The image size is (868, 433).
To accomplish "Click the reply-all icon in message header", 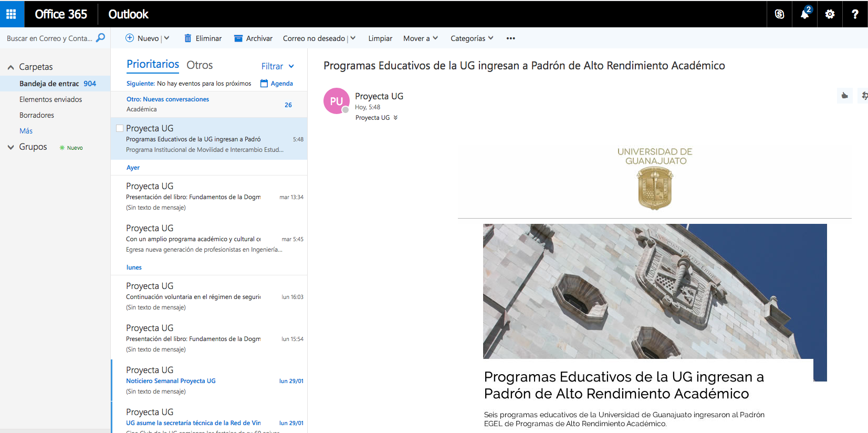I will [864, 96].
